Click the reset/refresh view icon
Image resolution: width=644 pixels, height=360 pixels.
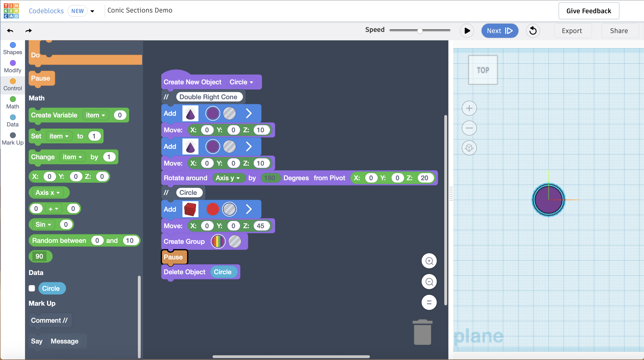click(533, 30)
